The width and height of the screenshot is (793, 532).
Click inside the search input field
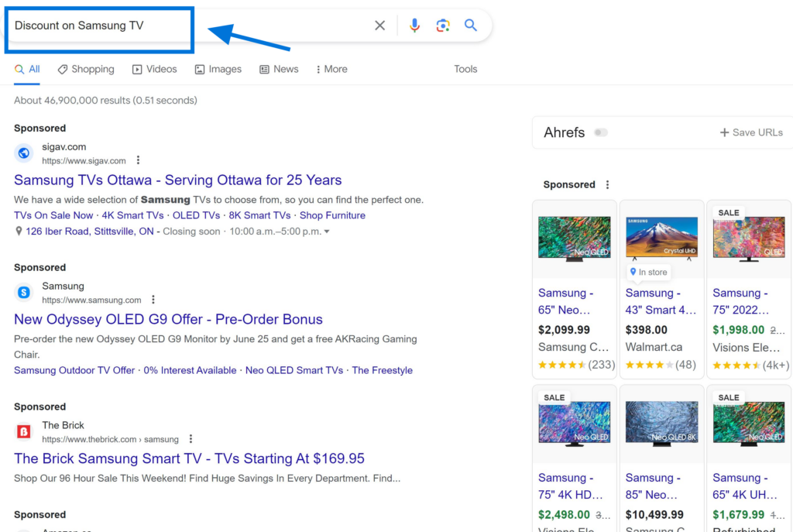point(101,25)
